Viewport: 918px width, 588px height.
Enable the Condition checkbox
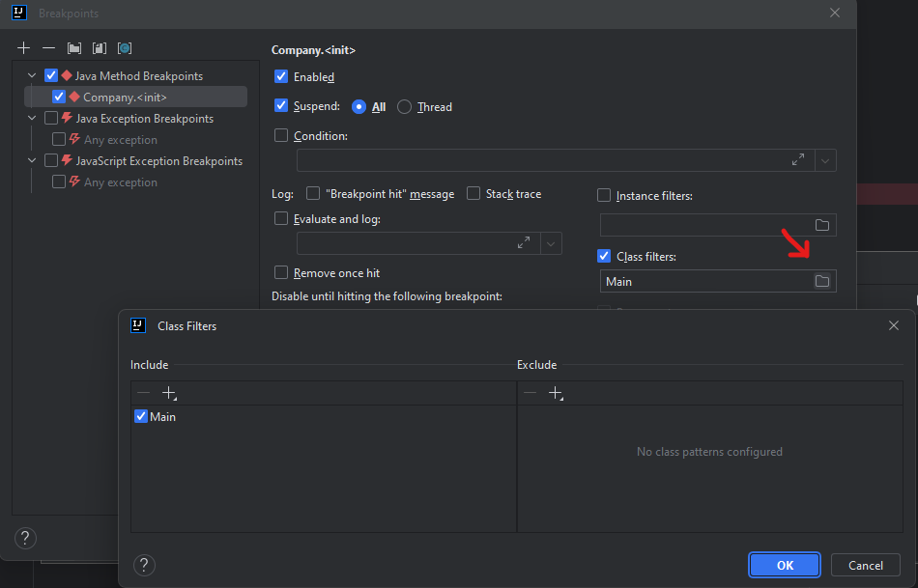(x=281, y=136)
